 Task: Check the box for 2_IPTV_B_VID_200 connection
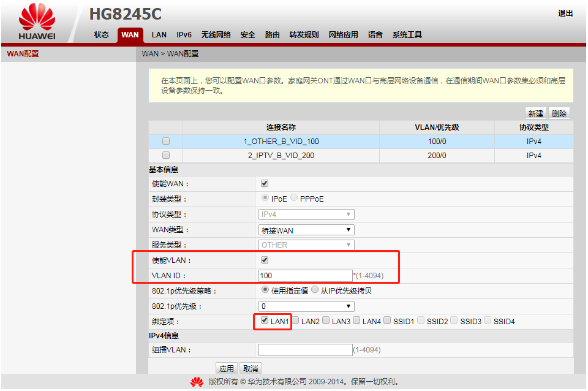pos(166,156)
